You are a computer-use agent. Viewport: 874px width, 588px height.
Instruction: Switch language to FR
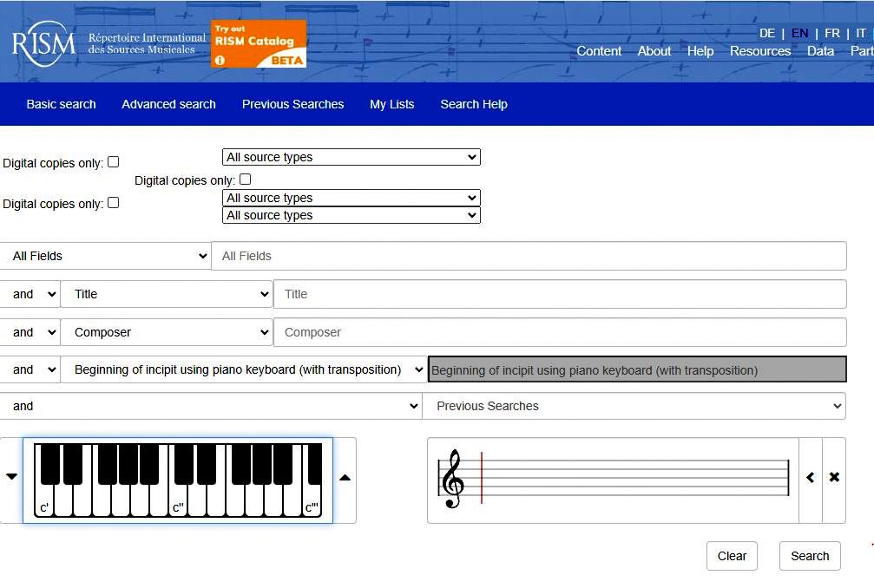pos(831,33)
